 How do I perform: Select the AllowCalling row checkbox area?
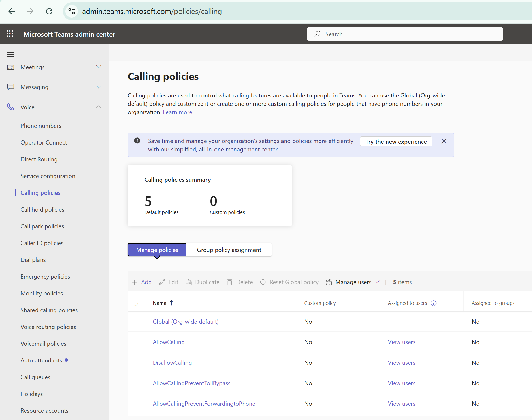click(136, 342)
